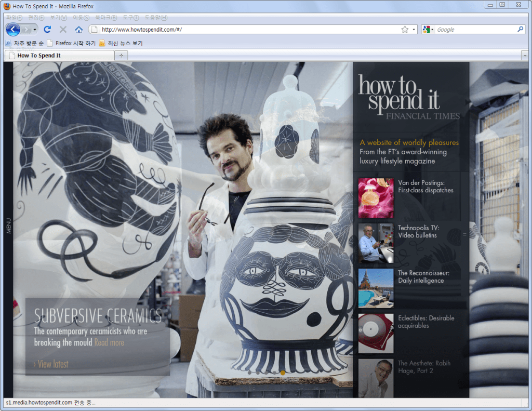The image size is (532, 411).
Task: Open the Technopolis TV thumbnail
Action: pos(376,243)
